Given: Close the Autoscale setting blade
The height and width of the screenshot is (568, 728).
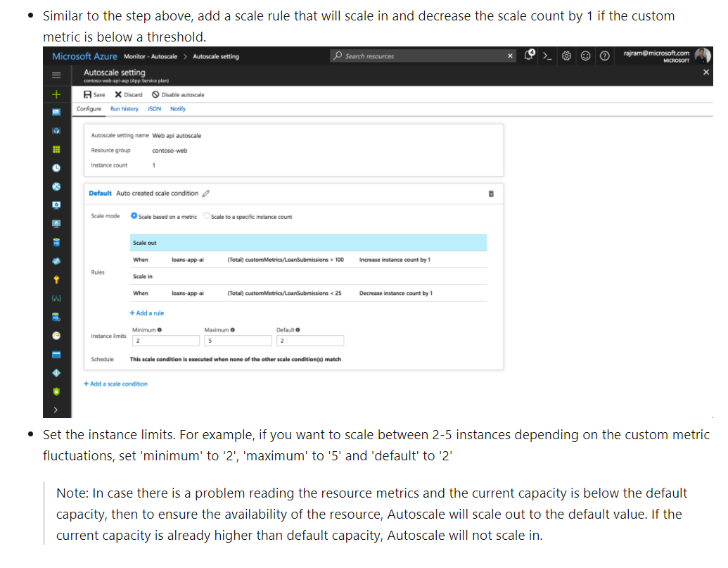Looking at the screenshot, I should click(x=705, y=72).
